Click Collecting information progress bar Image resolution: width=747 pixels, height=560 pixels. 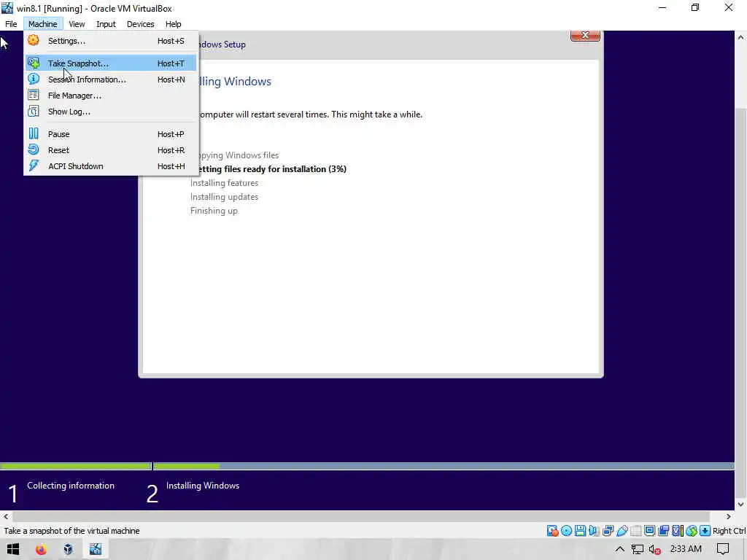click(x=75, y=466)
